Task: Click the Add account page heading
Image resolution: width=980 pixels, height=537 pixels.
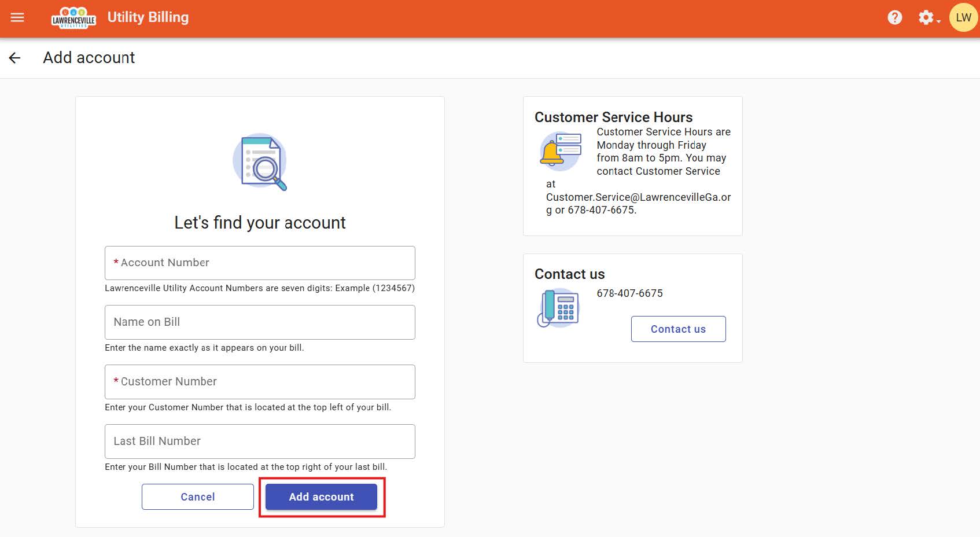Action: (89, 57)
